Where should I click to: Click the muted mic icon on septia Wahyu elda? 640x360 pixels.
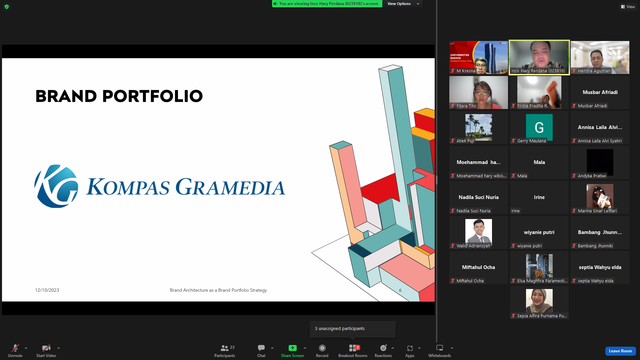click(574, 281)
